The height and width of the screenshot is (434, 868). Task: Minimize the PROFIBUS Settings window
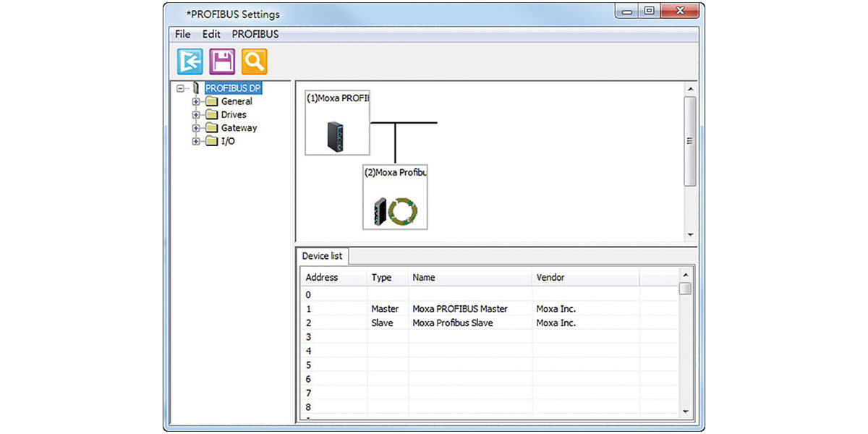coord(626,11)
